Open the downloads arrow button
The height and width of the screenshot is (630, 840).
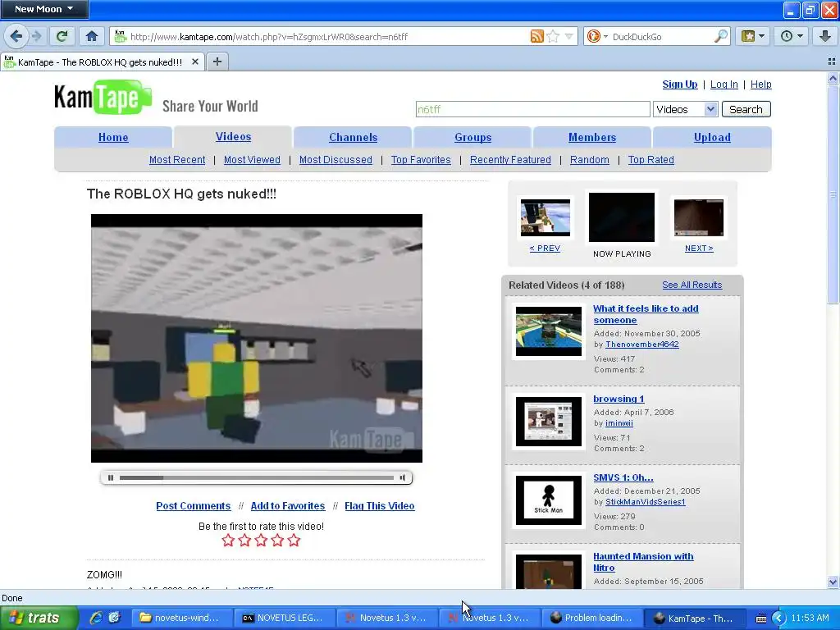825,36
